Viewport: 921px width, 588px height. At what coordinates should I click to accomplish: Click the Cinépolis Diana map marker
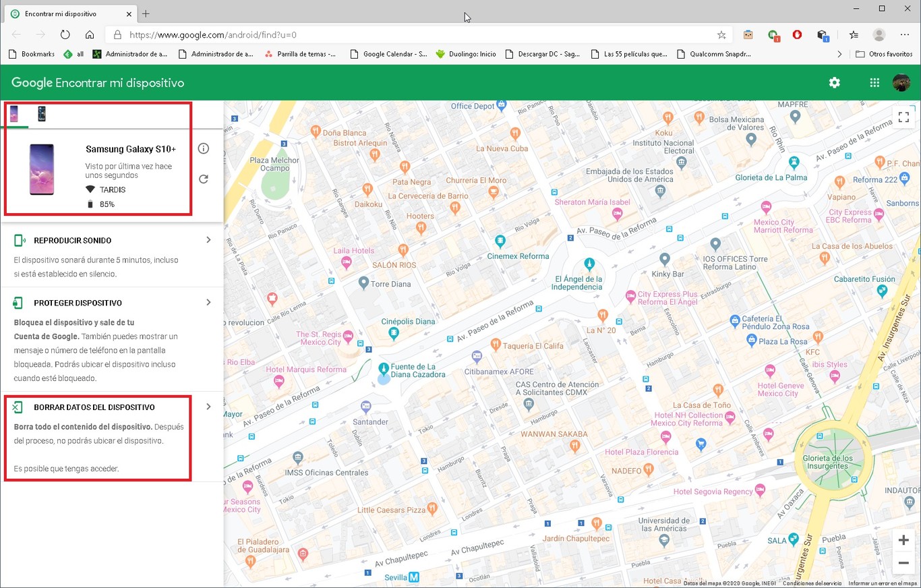tap(394, 332)
